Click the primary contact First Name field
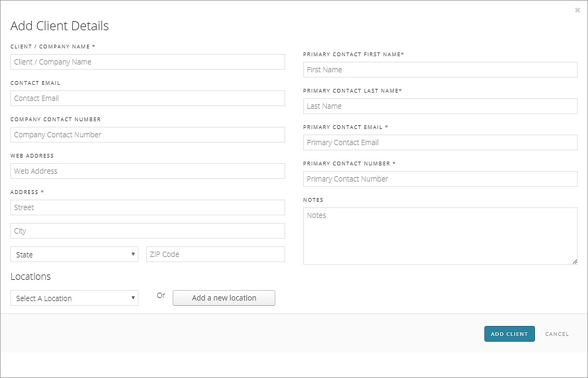The image size is (588, 378). [440, 70]
